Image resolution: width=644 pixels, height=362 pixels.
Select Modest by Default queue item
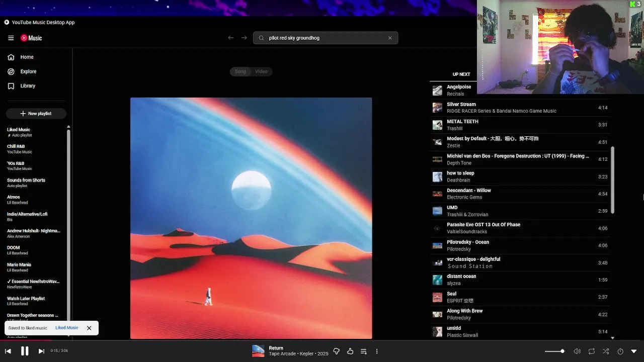[520, 142]
